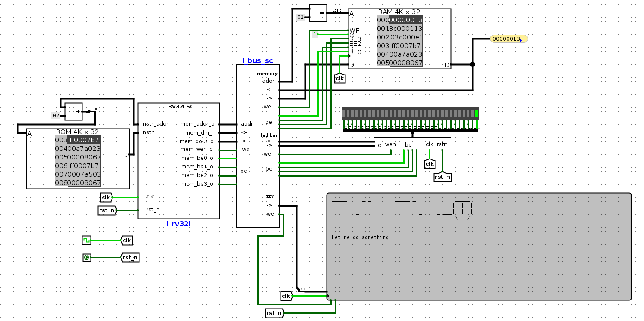Viewport: 644px width, 321px height.
Task: Select ROM address 005 value 00008067
Action: (x=84, y=157)
